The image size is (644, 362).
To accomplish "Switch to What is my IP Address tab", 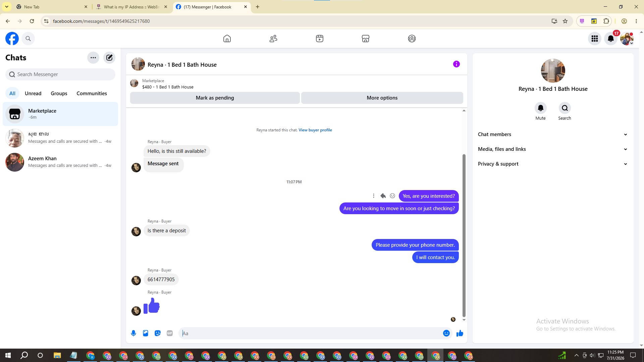I will point(132,7).
